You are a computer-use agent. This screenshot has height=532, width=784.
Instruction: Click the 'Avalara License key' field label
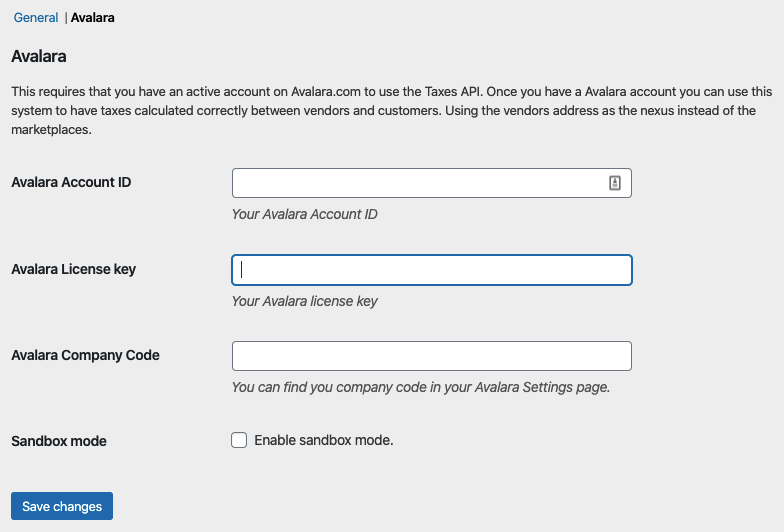point(74,269)
